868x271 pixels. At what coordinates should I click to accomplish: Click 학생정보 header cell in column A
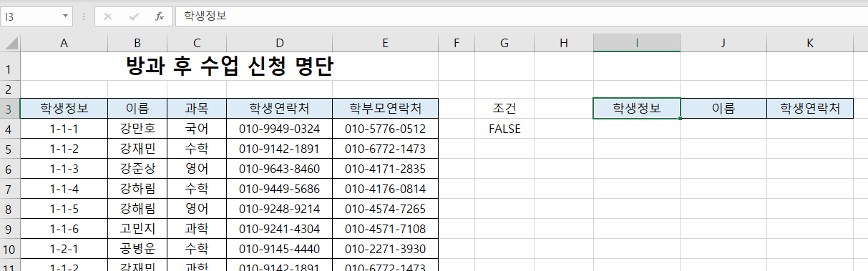(x=64, y=109)
